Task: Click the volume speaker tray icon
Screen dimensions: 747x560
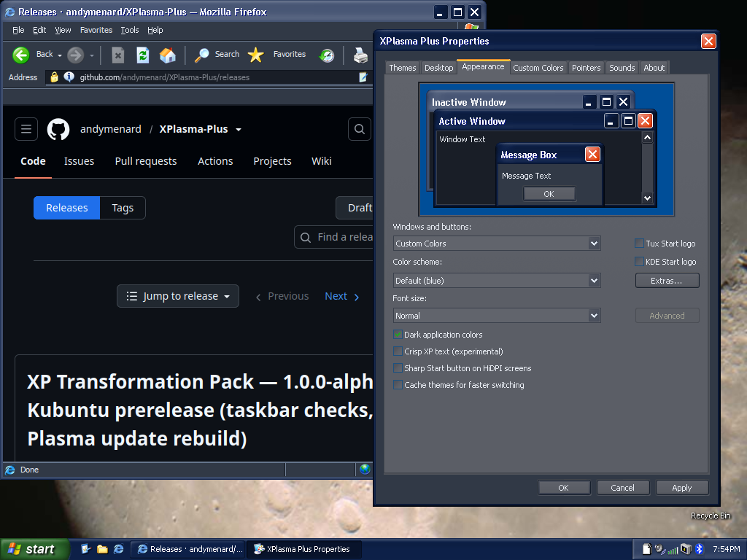Action: click(x=659, y=549)
